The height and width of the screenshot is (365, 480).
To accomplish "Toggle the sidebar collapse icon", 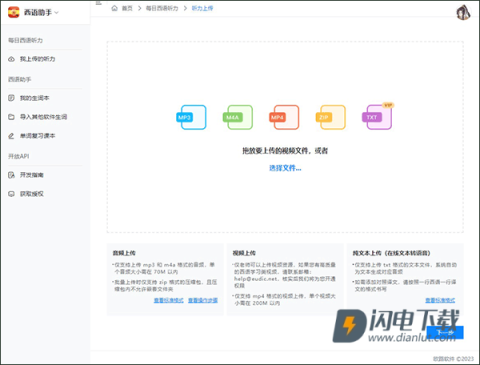I will 98,3.
